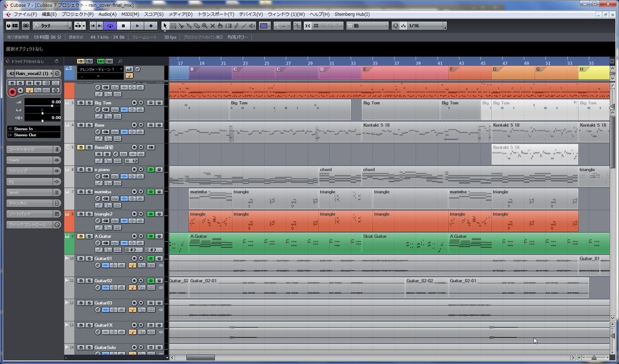Select the Line tool
Screen dimensions: 619x364
pyautogui.click(x=244, y=26)
